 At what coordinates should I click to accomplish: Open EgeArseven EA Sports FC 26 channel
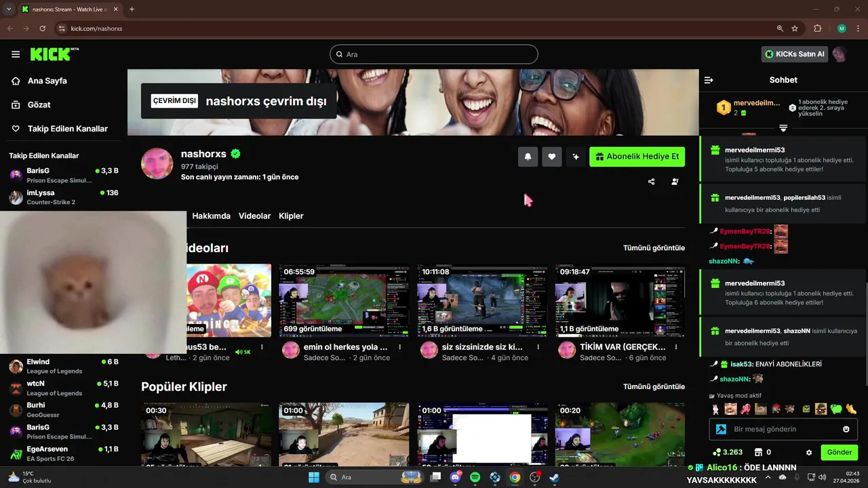63,453
